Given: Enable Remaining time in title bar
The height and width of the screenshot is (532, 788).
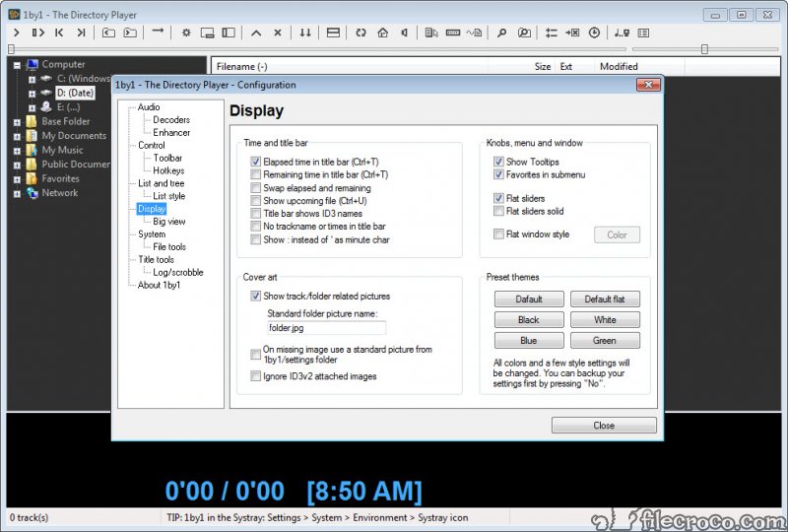Looking at the screenshot, I should pos(255,174).
